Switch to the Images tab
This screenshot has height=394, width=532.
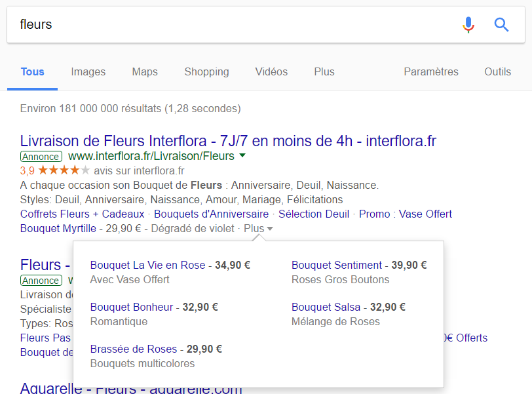[88, 72]
